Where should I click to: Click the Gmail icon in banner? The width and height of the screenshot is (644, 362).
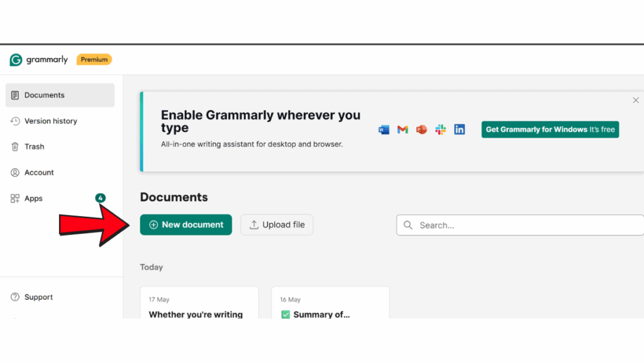click(x=402, y=129)
